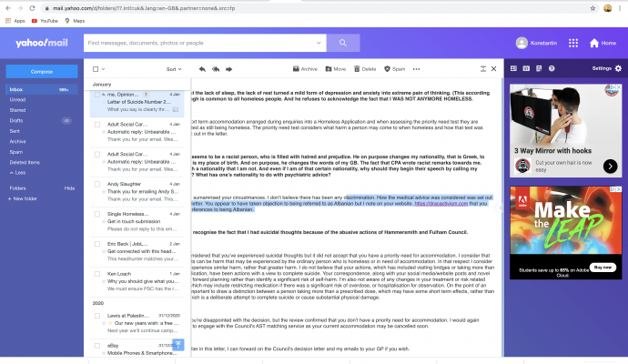This screenshot has width=628, height=364.
Task: Close the open message with the X icon
Action: pos(493,68)
